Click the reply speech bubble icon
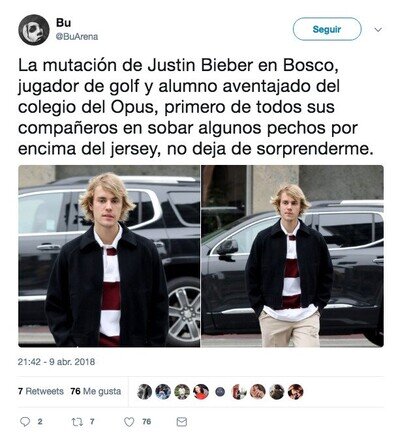Screen dimensions: 400x442 [25, 422]
